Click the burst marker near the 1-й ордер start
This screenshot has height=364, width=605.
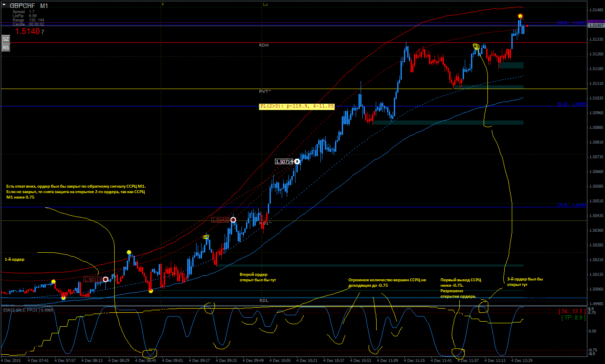[x=53, y=282]
